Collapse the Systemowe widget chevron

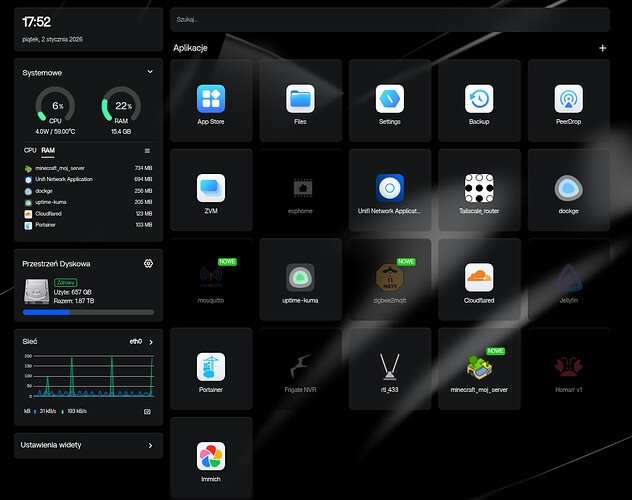pos(150,72)
